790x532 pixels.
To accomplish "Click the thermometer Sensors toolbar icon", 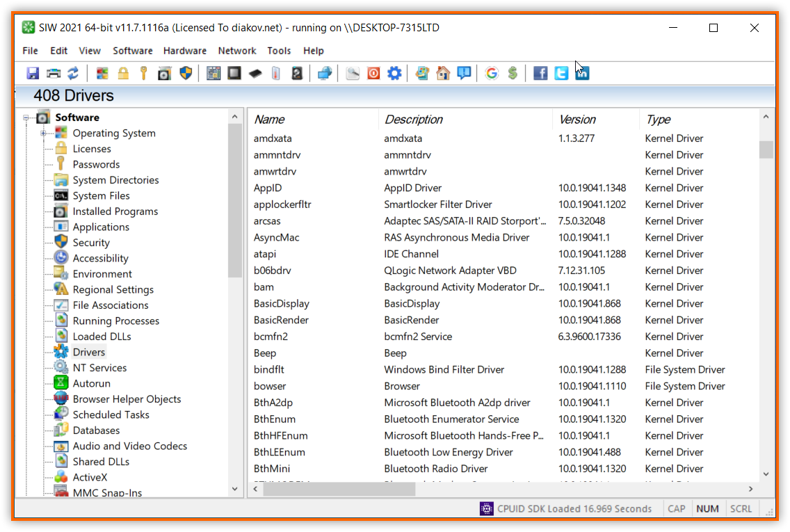I will [275, 74].
